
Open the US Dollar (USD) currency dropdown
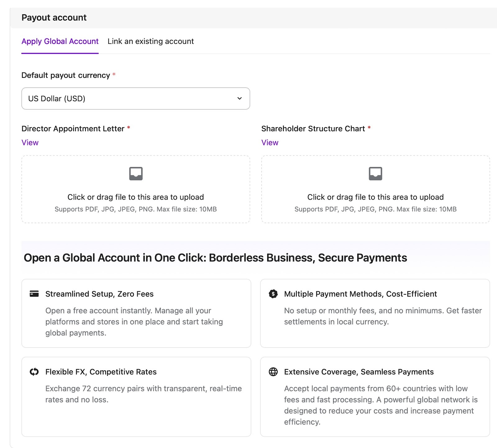(x=135, y=99)
